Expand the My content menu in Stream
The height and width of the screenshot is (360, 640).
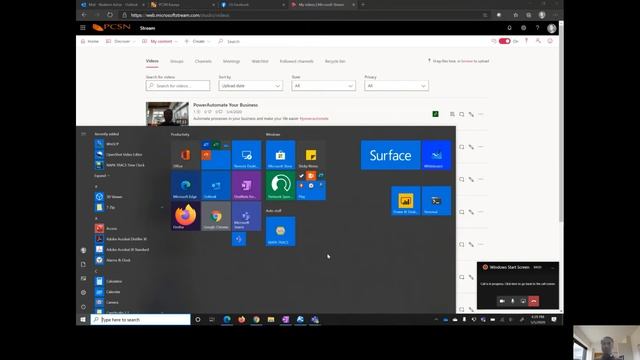pos(160,41)
